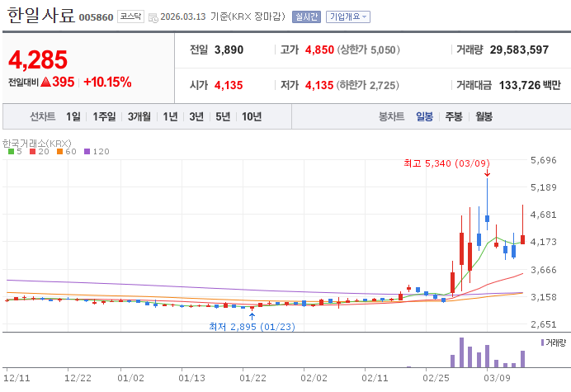Click the green 5-day moving average swatch

point(11,152)
